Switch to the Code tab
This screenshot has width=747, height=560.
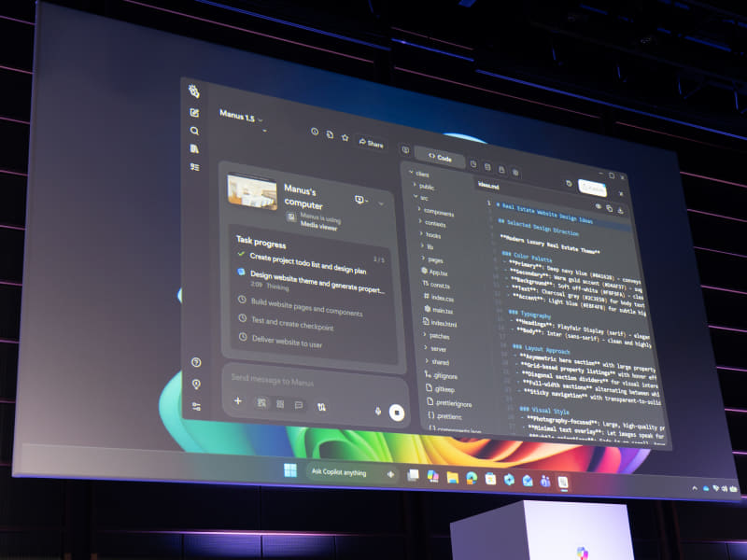[x=440, y=157]
